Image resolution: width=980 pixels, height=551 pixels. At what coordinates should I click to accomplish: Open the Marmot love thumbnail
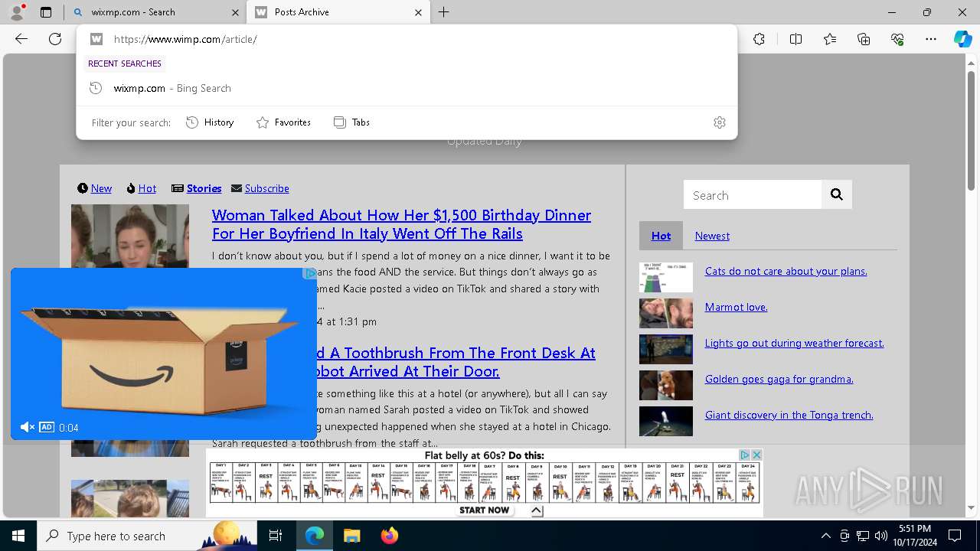coord(666,314)
